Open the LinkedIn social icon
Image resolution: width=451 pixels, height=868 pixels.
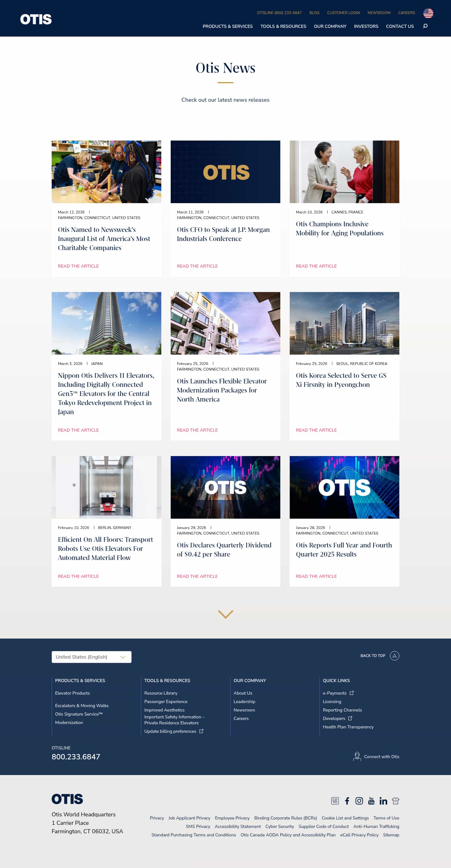tap(383, 801)
